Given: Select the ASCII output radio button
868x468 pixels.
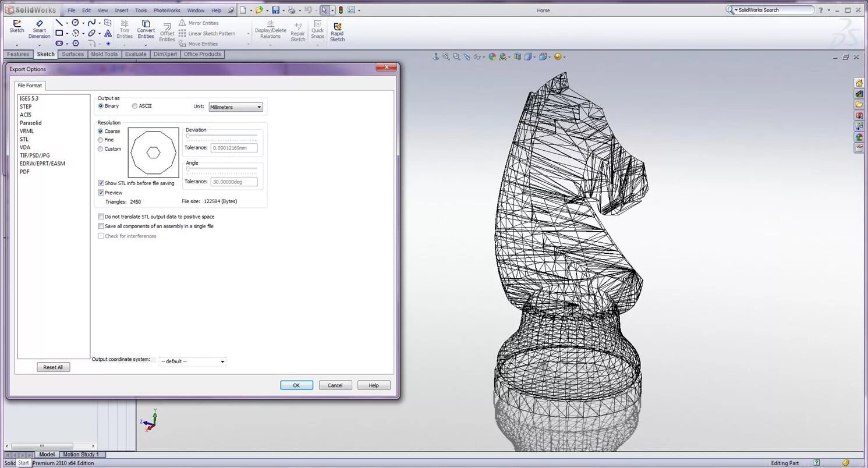Looking at the screenshot, I should (x=135, y=106).
